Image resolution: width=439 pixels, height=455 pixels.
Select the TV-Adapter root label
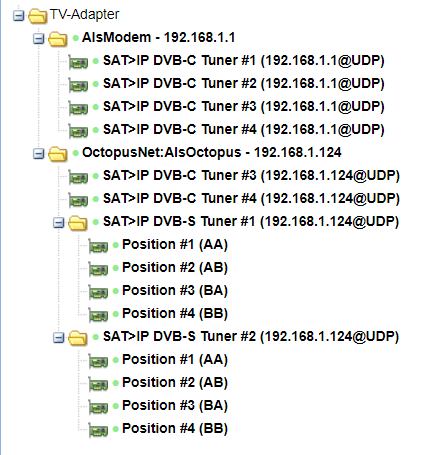pyautogui.click(x=84, y=14)
